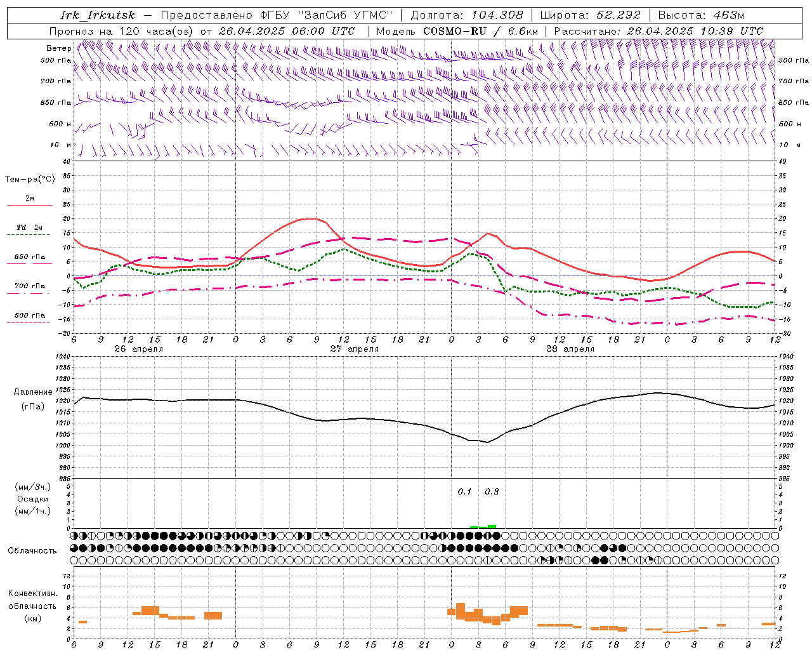The image size is (812, 650).
Task: Click the 26 апреля date label
Action: [x=138, y=349]
